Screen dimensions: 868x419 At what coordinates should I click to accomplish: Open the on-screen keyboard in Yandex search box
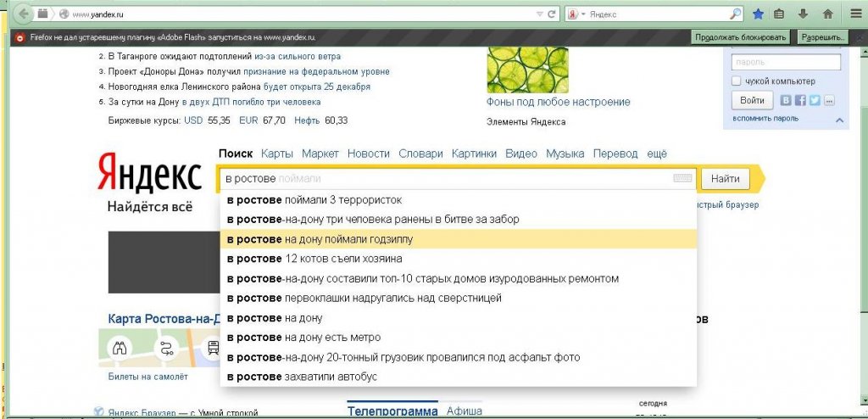682,179
